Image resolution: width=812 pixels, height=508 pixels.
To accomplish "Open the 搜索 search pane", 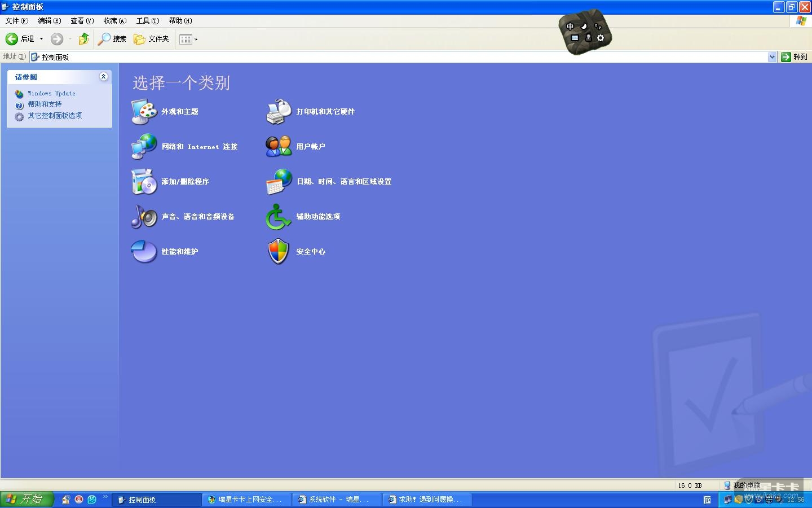I will click(x=112, y=39).
